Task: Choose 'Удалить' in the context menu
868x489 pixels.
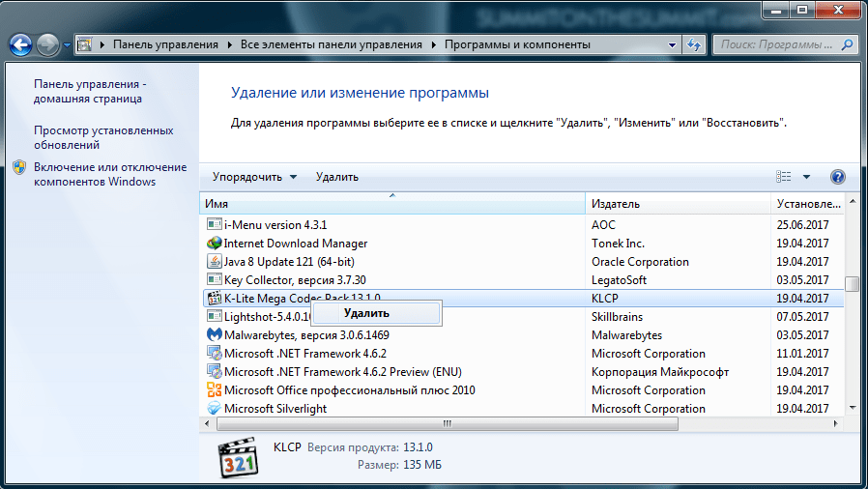Action: pyautogui.click(x=376, y=313)
